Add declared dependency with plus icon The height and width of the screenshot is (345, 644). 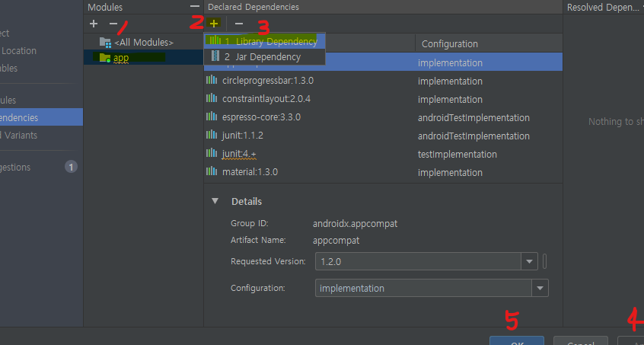point(214,24)
